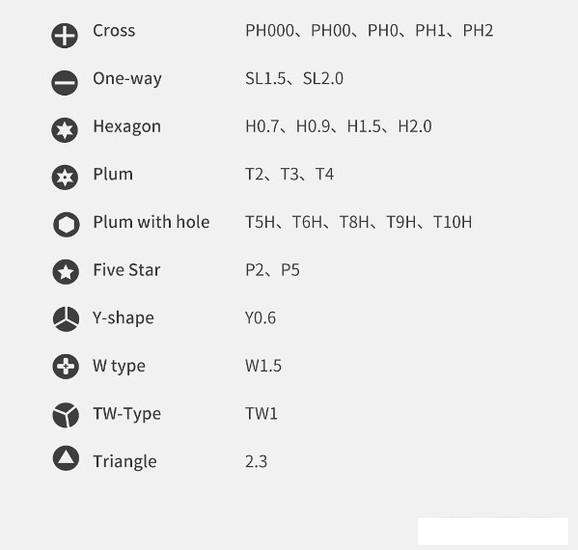This screenshot has height=550, width=578.
Task: Click the SL1.5, SL2.0 sizes text
Action: pos(294,79)
